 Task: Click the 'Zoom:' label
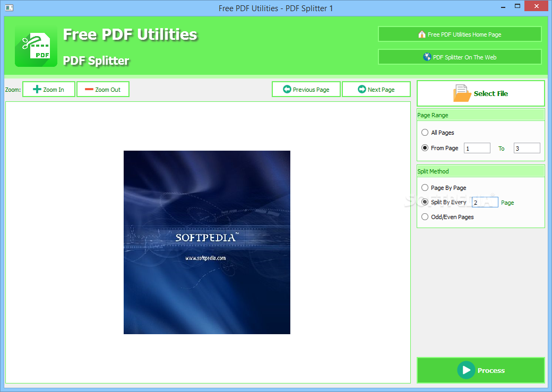13,90
